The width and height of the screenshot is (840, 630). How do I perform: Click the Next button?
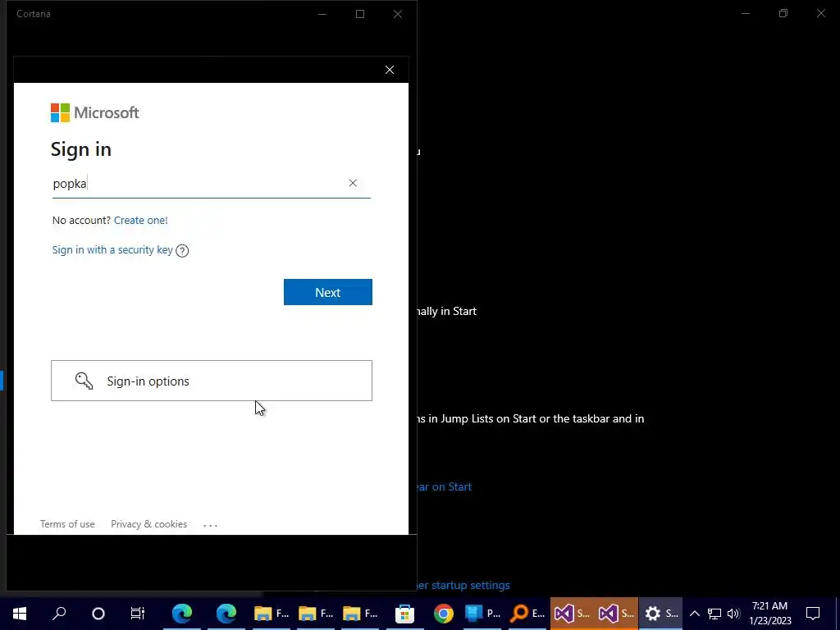coord(328,292)
